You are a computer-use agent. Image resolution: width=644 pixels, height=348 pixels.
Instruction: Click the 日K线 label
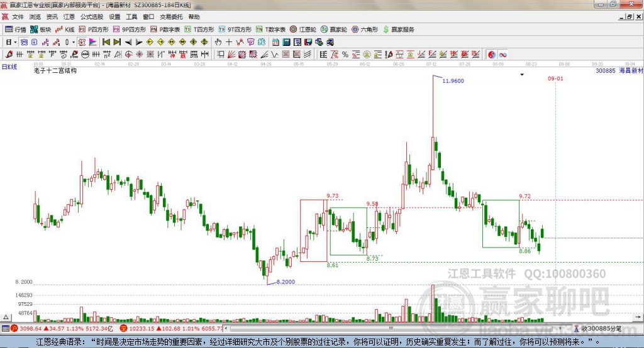click(9, 67)
